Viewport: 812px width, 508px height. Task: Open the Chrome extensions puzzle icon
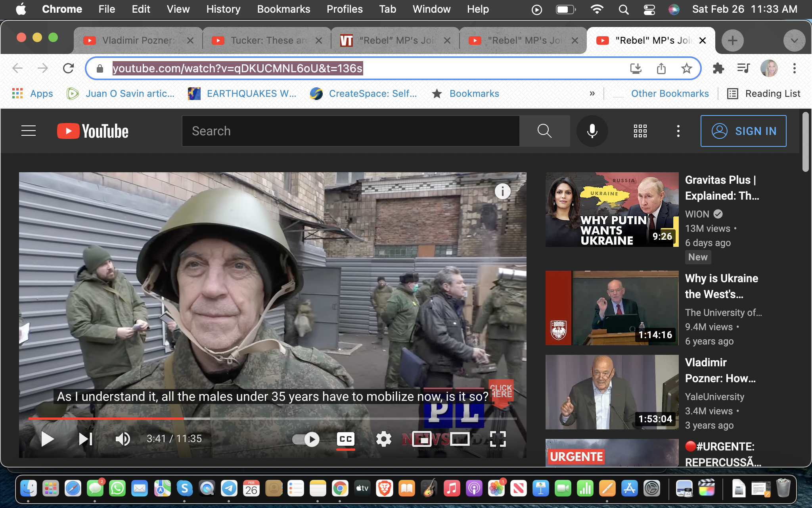tap(718, 68)
